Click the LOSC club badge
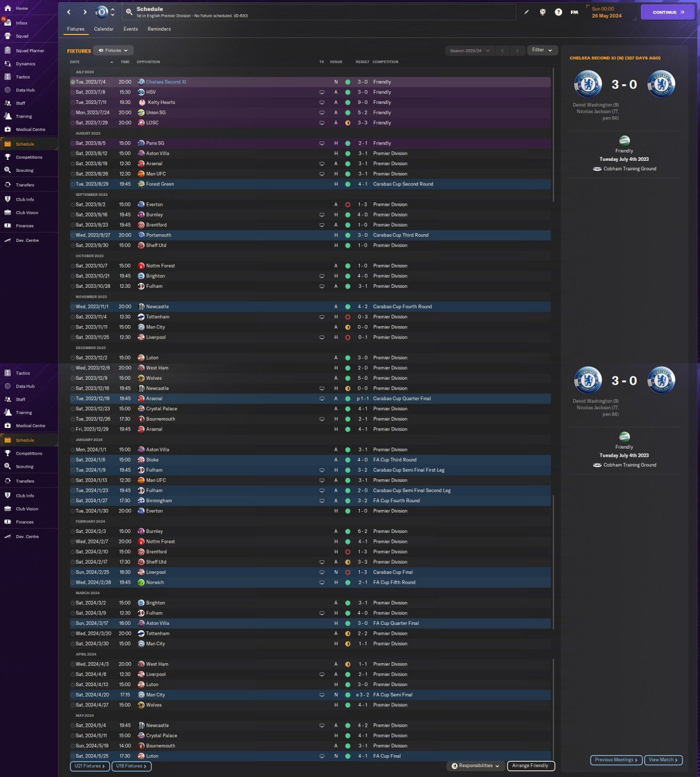Image resolution: width=700 pixels, height=777 pixels. tap(141, 123)
